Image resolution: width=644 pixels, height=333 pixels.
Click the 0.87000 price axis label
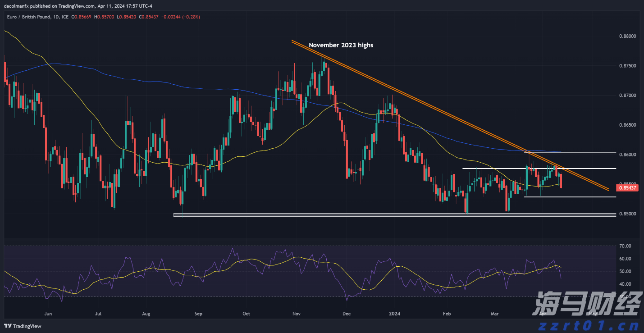627,96
